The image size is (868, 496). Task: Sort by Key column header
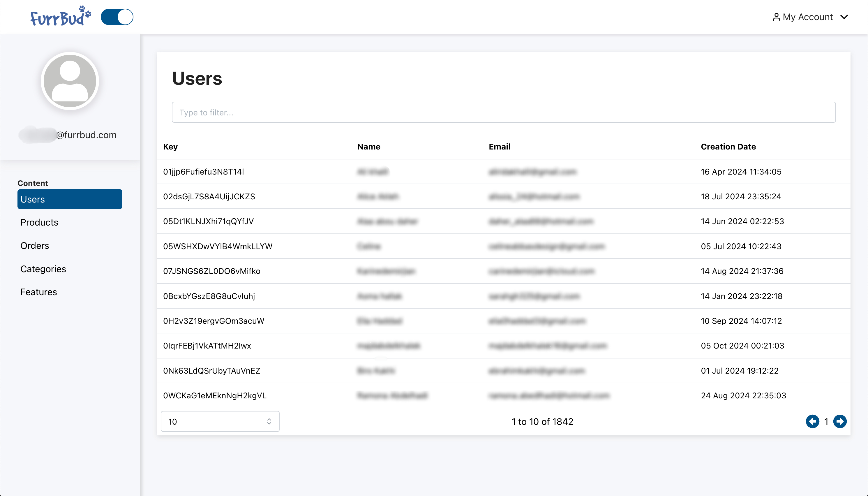point(170,147)
